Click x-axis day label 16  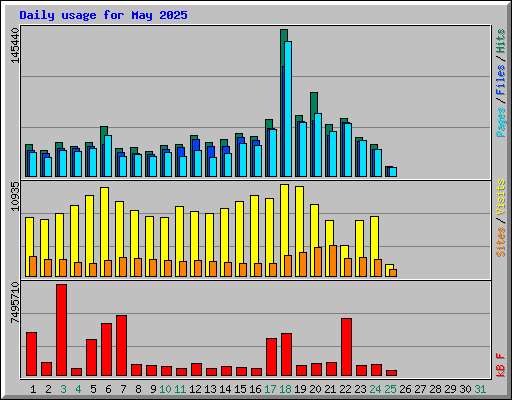[255, 389]
